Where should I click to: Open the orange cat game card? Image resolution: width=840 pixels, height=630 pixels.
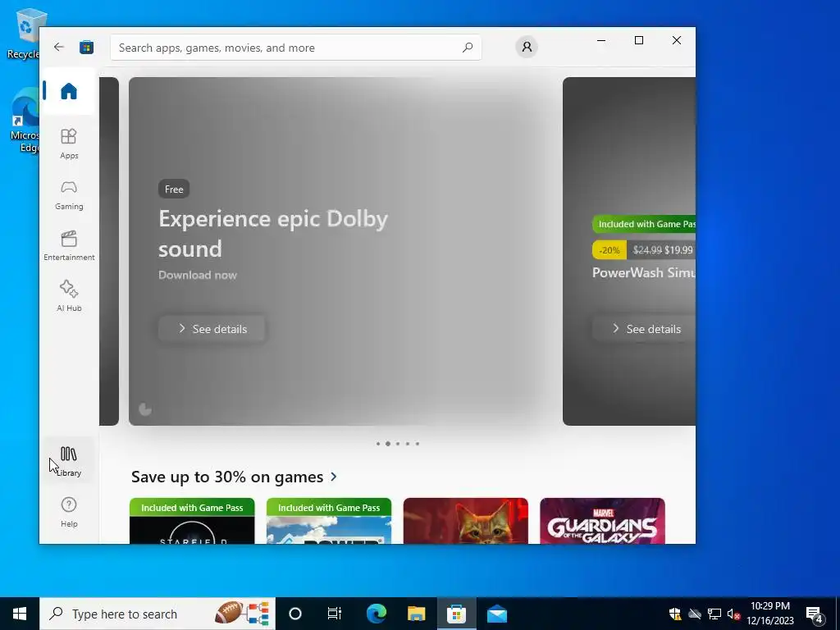coord(466,521)
